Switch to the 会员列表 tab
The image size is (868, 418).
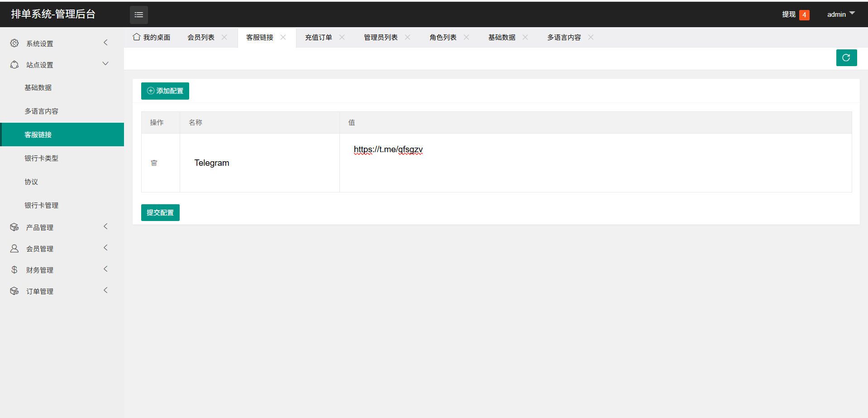201,37
